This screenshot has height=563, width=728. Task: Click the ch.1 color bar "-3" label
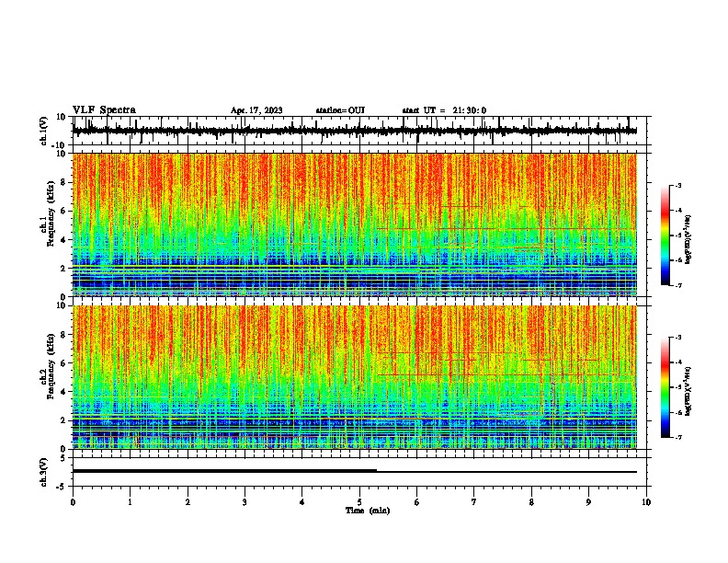(677, 185)
